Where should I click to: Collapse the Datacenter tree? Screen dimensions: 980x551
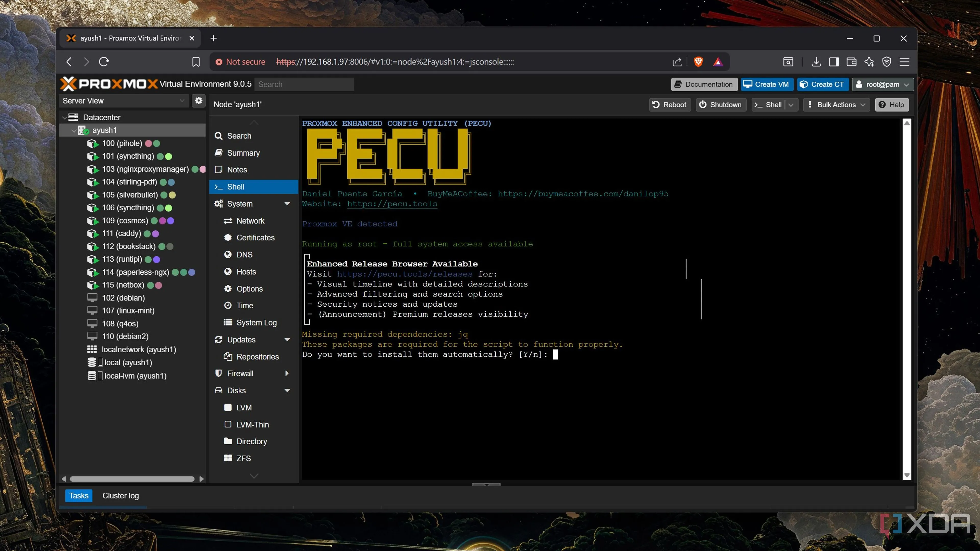tap(64, 118)
